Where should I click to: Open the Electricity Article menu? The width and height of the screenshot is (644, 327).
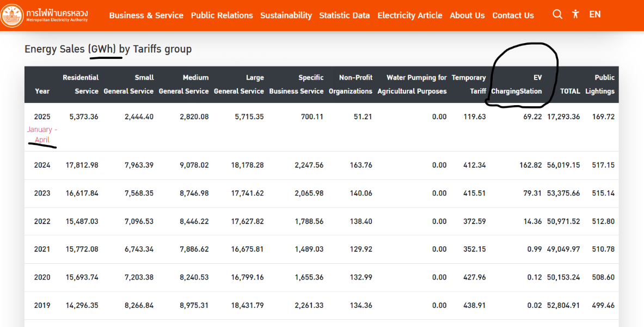tap(410, 15)
